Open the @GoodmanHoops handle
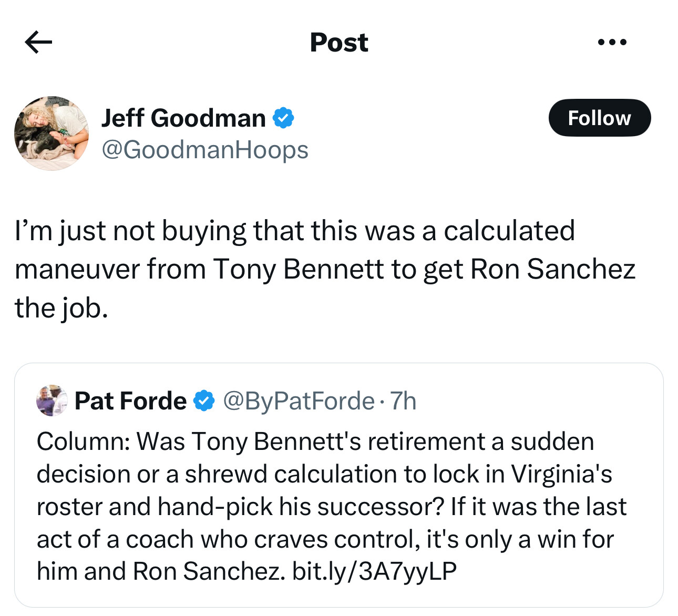This screenshot has width=678, height=616. 204,150
